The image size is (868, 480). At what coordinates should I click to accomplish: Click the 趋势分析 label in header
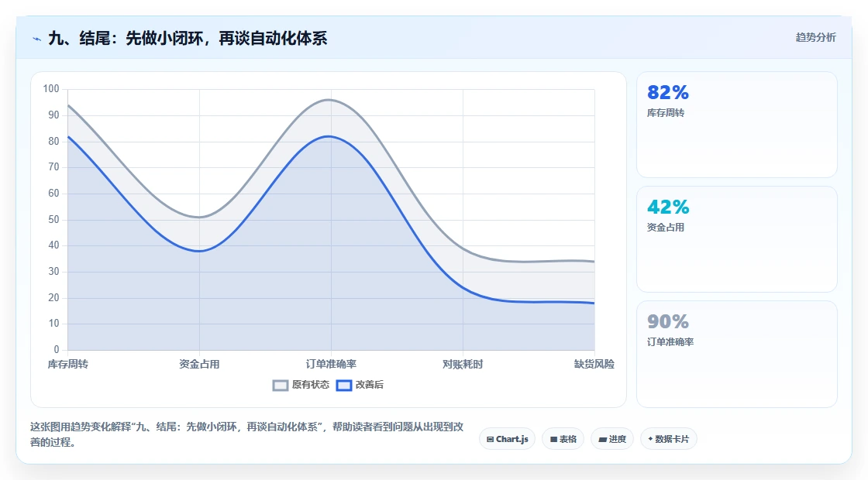(815, 38)
